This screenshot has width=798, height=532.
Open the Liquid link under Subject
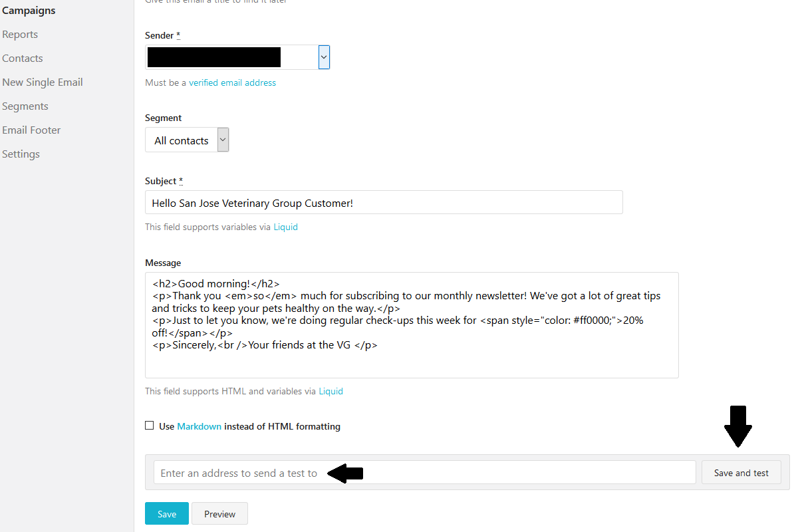coord(286,227)
